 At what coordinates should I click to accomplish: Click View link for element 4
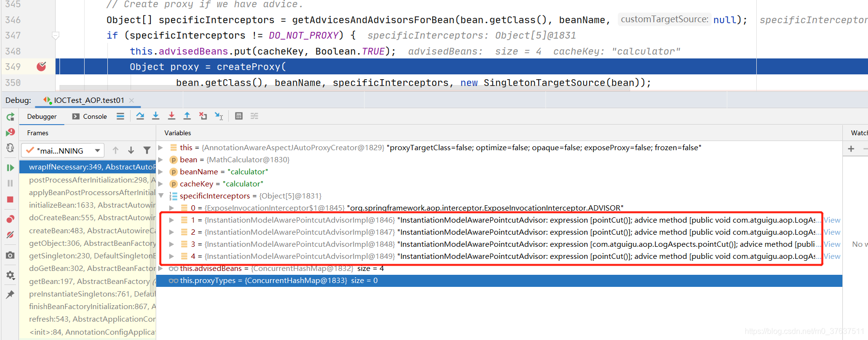coord(832,256)
